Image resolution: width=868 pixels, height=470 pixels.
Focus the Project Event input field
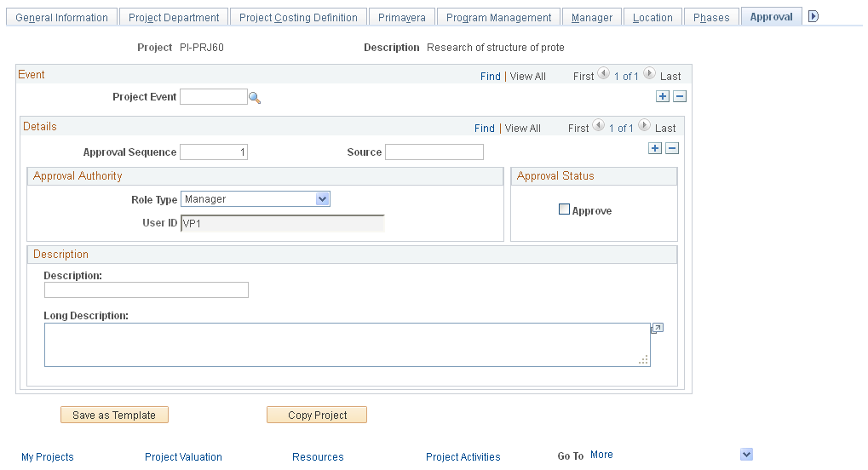214,97
